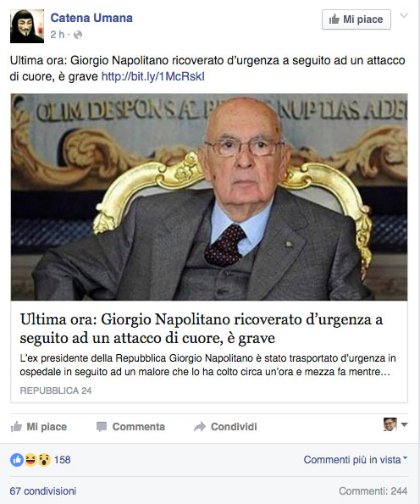Open the post timestamp 2 h
The image size is (420, 504).
(58, 35)
